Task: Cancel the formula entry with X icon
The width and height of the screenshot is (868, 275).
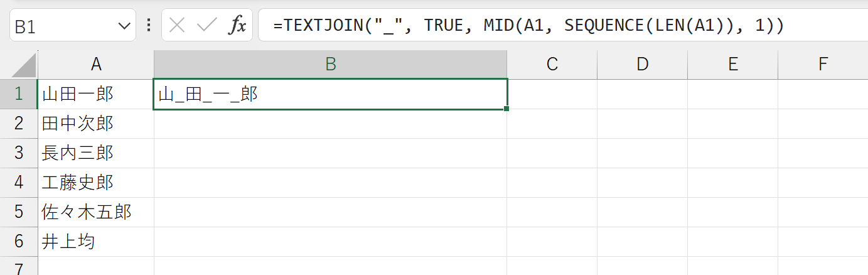Action: point(177,26)
